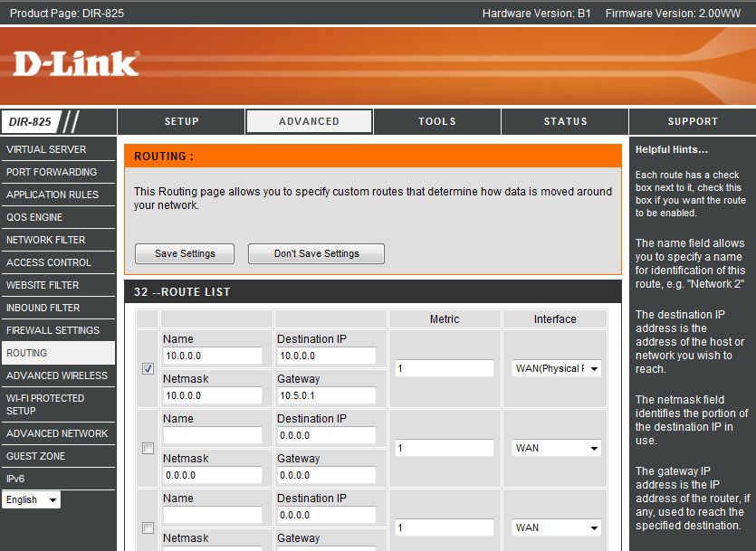Image resolution: width=756 pixels, height=551 pixels.
Task: Click the Don't Save Settings button
Action: [x=316, y=253]
